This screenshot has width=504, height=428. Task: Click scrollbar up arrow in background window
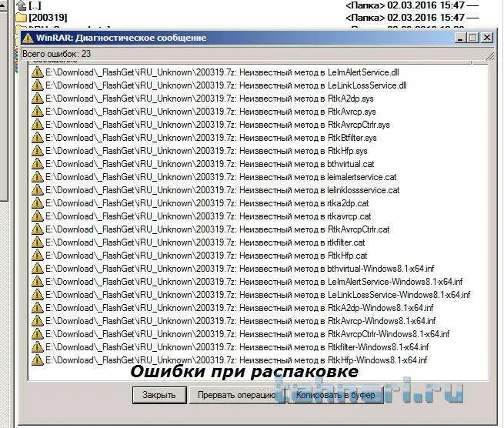[x=3, y=5]
